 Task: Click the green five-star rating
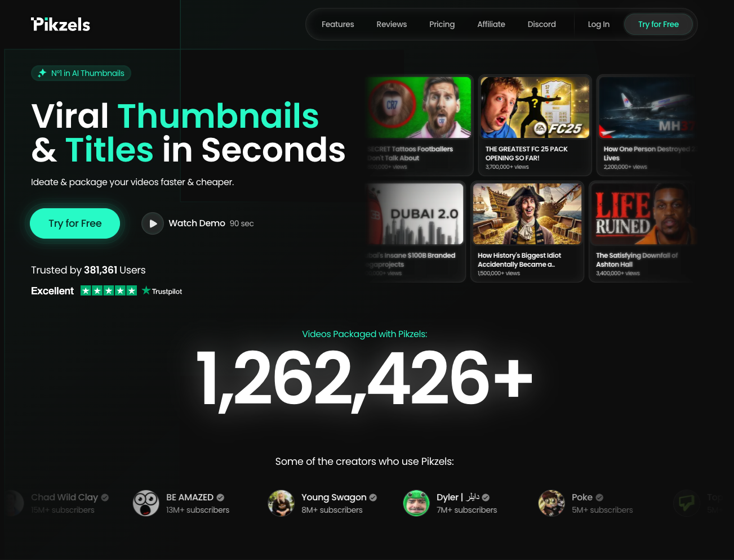click(x=109, y=290)
